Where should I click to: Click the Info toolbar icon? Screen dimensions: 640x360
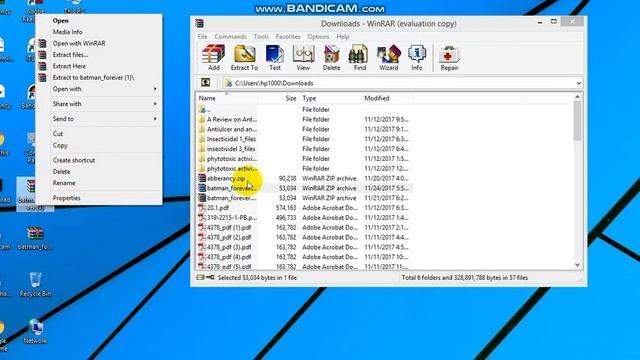tap(417, 58)
